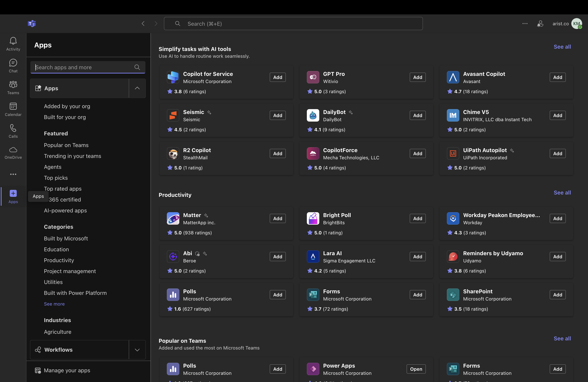Open Settings and more ellipsis in title bar
588x382 pixels.
click(525, 24)
